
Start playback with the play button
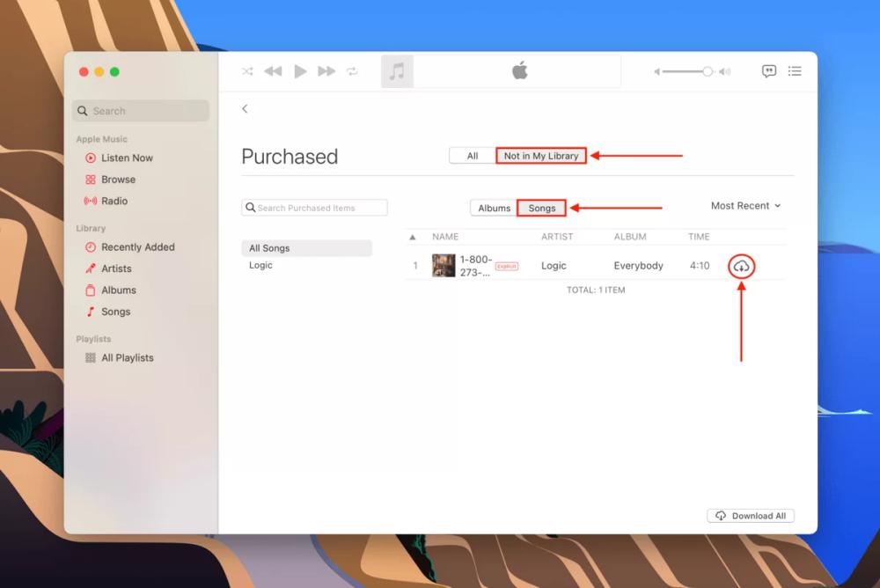[x=300, y=71]
